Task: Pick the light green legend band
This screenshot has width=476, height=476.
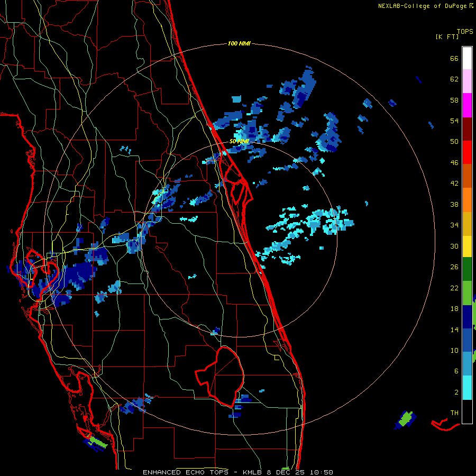Action: tap(467, 293)
